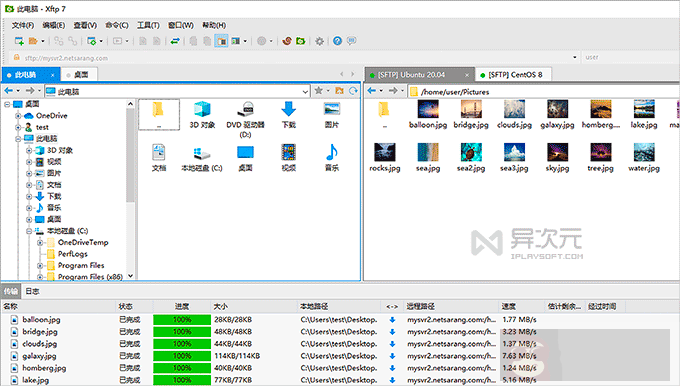Open the 查看(V) menu
680x386 pixels.
click(x=85, y=25)
